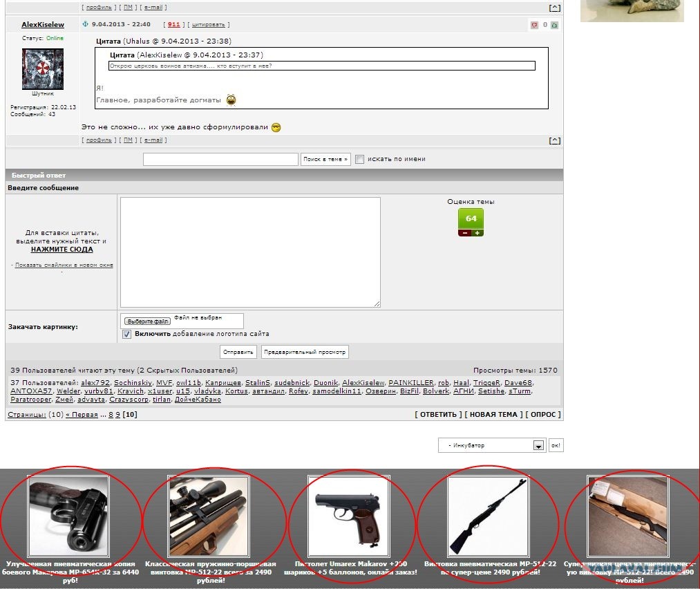This screenshot has height=589, width=700.
Task: Click the 'Поиск в теме »' button
Action: click(325, 159)
